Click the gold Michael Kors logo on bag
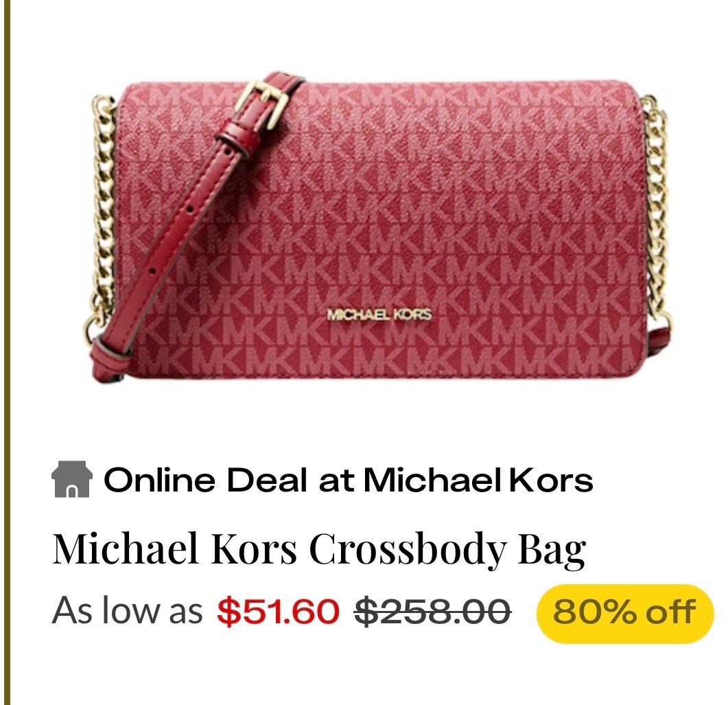Image resolution: width=728 pixels, height=705 pixels. [379, 314]
